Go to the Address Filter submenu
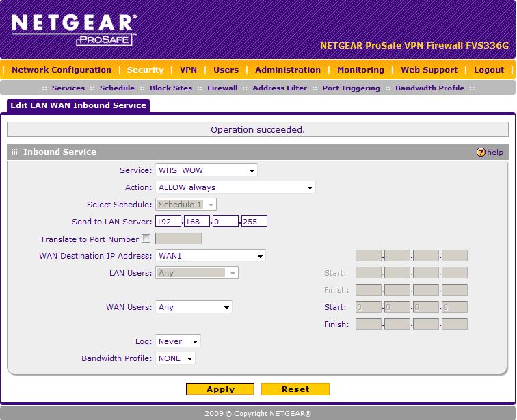Viewport: 517px width, 420px height. pos(280,88)
